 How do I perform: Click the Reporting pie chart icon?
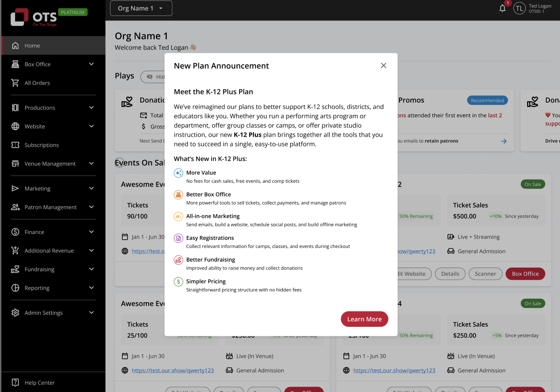pyautogui.click(x=16, y=288)
